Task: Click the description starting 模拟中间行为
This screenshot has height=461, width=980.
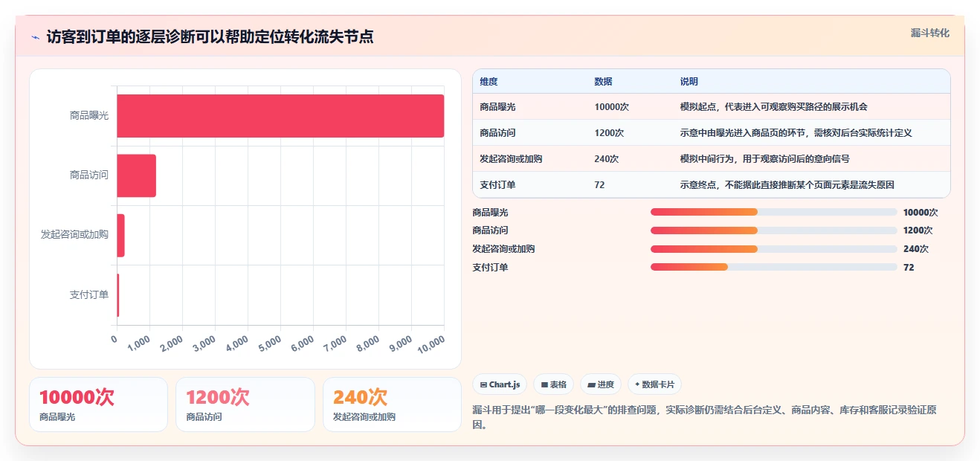Action: tap(764, 159)
